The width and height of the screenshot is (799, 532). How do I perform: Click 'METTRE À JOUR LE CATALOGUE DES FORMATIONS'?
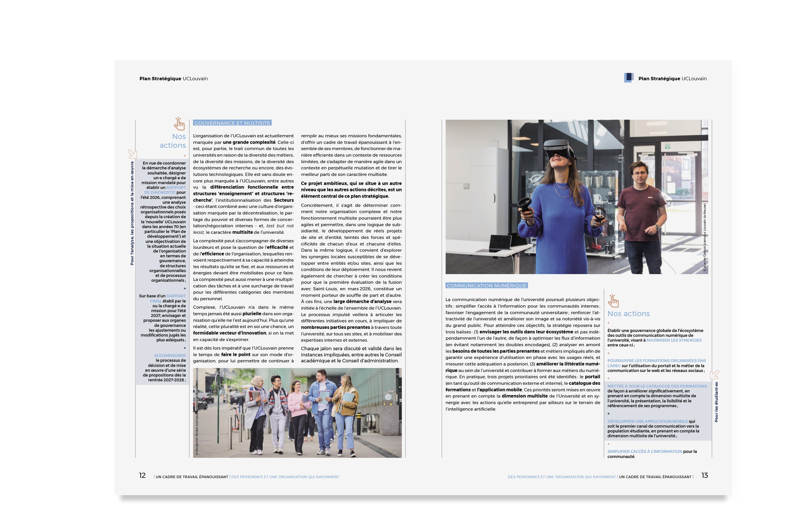657,386
